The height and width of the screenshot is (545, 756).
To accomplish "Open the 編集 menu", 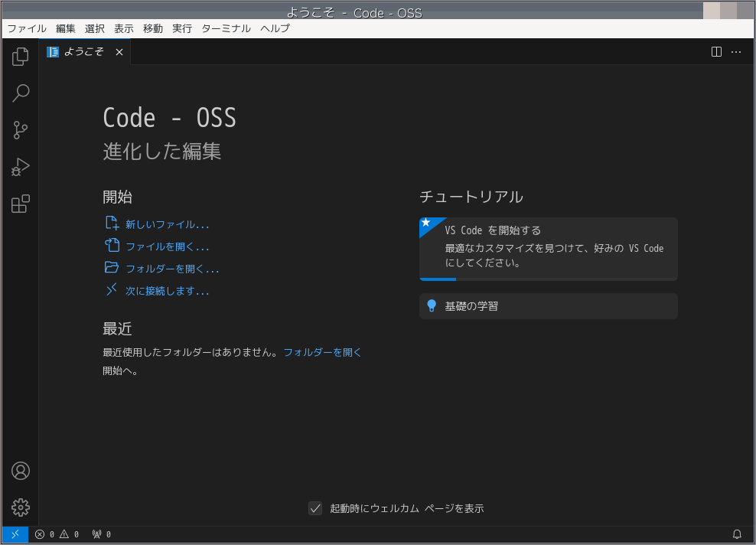I will point(66,28).
